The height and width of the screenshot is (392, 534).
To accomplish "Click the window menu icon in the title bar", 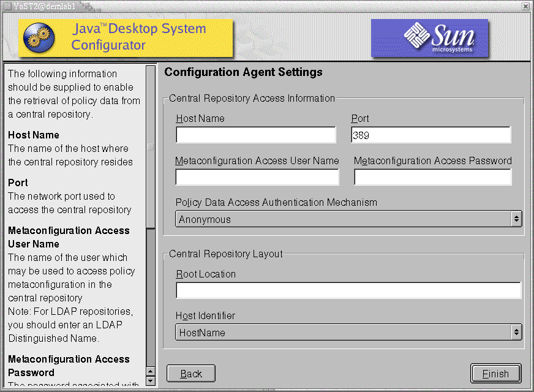I will pos(7,6).
